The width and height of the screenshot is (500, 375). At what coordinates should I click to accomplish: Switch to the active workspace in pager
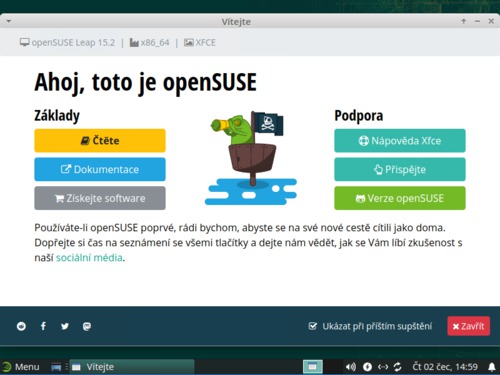pos(313,367)
